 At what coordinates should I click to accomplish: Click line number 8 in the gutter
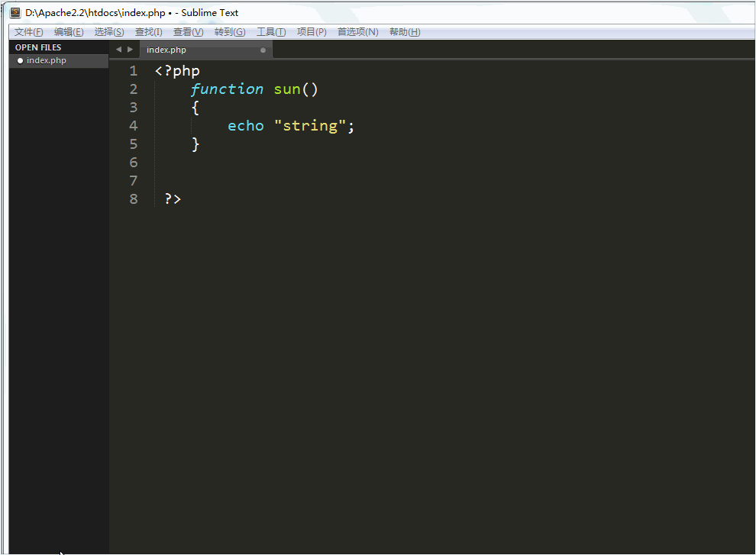pyautogui.click(x=134, y=198)
